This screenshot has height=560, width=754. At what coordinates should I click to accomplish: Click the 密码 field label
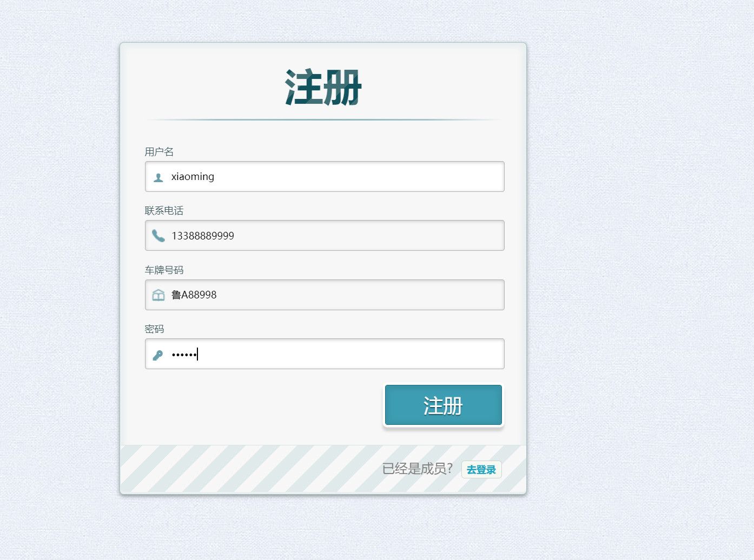[154, 329]
